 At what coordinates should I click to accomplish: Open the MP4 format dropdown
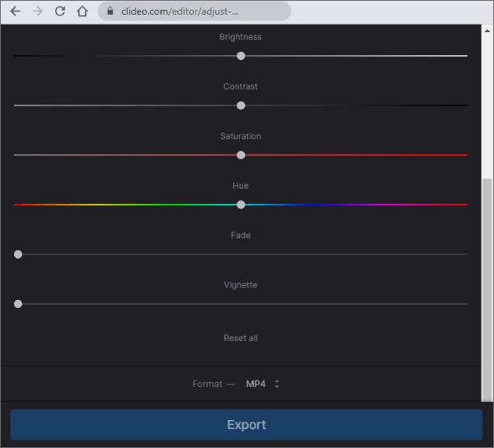262,384
